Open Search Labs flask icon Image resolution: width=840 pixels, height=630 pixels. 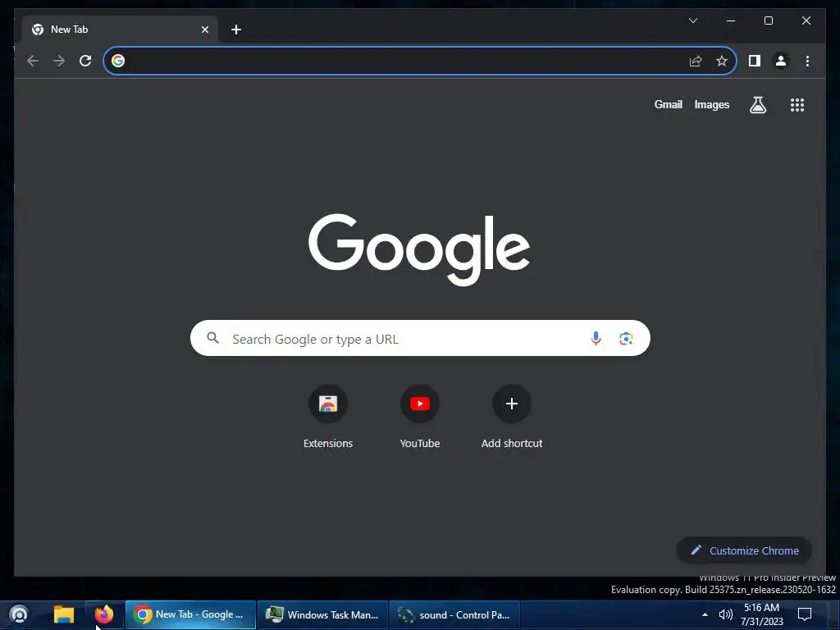pos(757,105)
